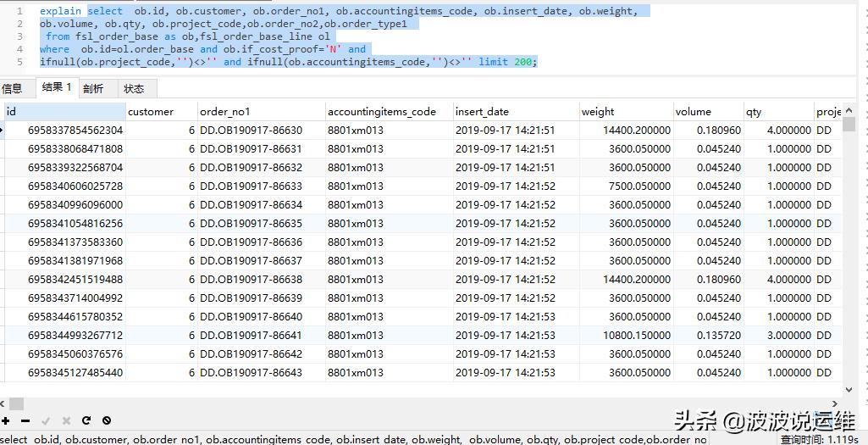
Task: Switch to the 状态 tab
Action: [134, 89]
